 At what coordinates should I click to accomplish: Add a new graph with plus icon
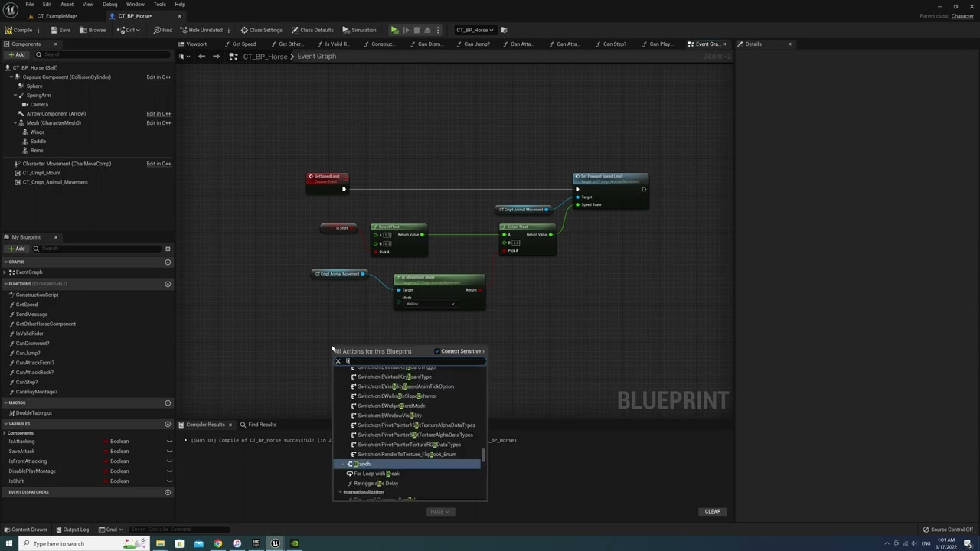[x=168, y=262]
